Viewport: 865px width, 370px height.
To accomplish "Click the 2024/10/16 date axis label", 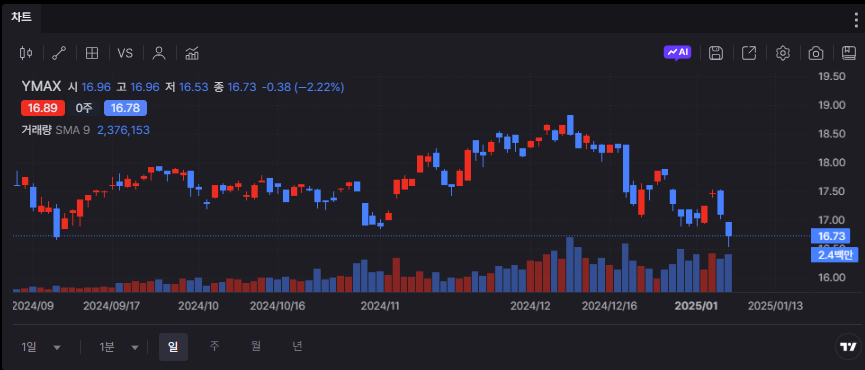I will pyautogui.click(x=278, y=305).
